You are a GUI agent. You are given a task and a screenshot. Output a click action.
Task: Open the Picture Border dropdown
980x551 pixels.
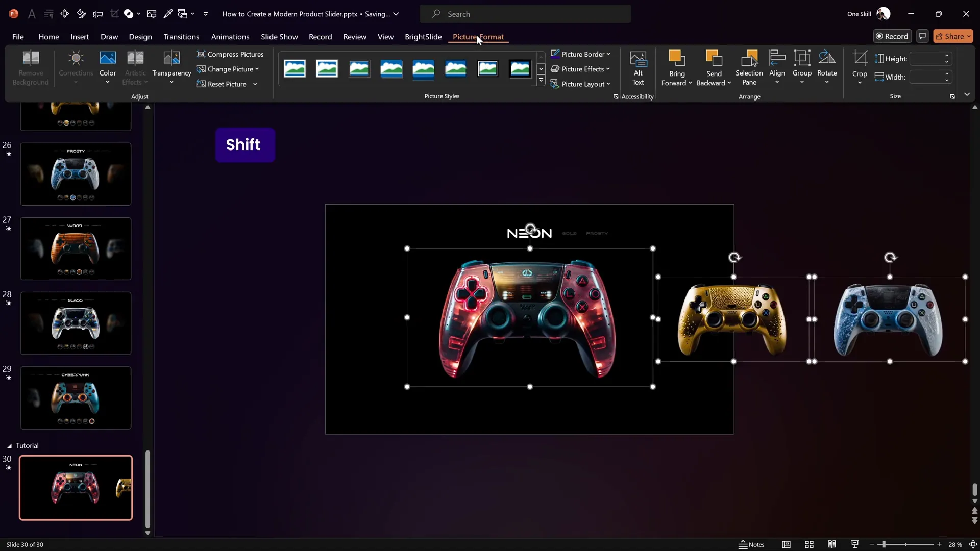[581, 54]
